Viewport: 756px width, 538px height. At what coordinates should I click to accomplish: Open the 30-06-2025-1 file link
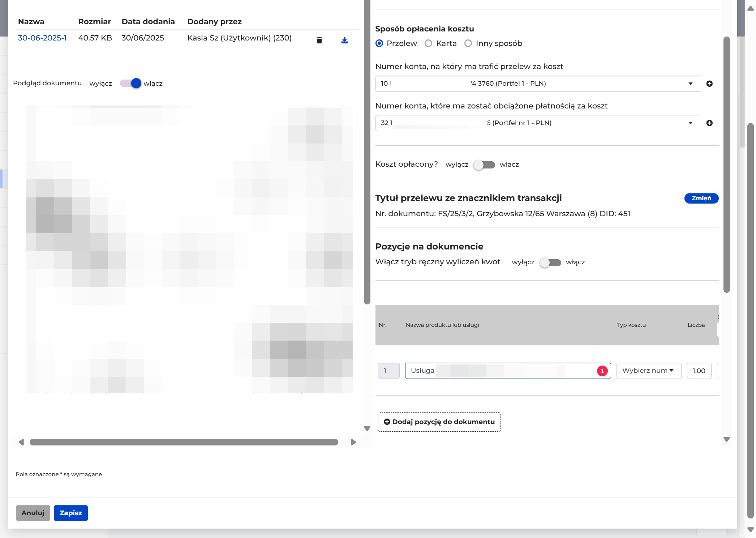[x=42, y=38]
